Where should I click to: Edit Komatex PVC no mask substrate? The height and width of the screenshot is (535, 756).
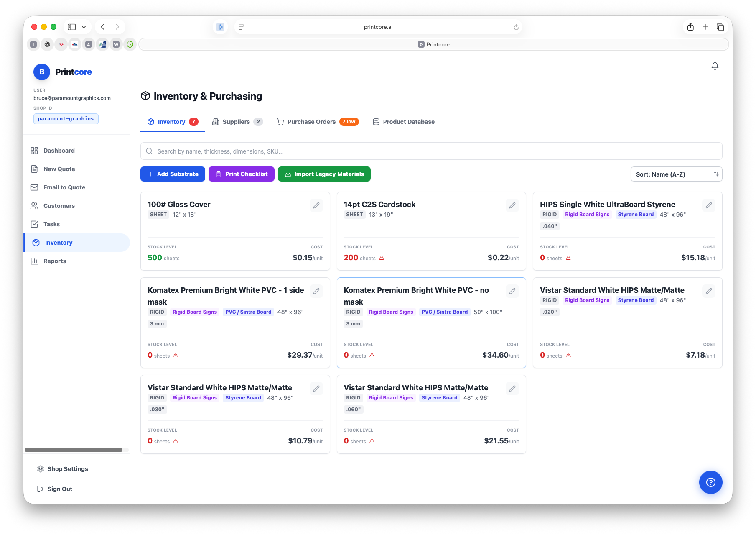[x=512, y=291]
